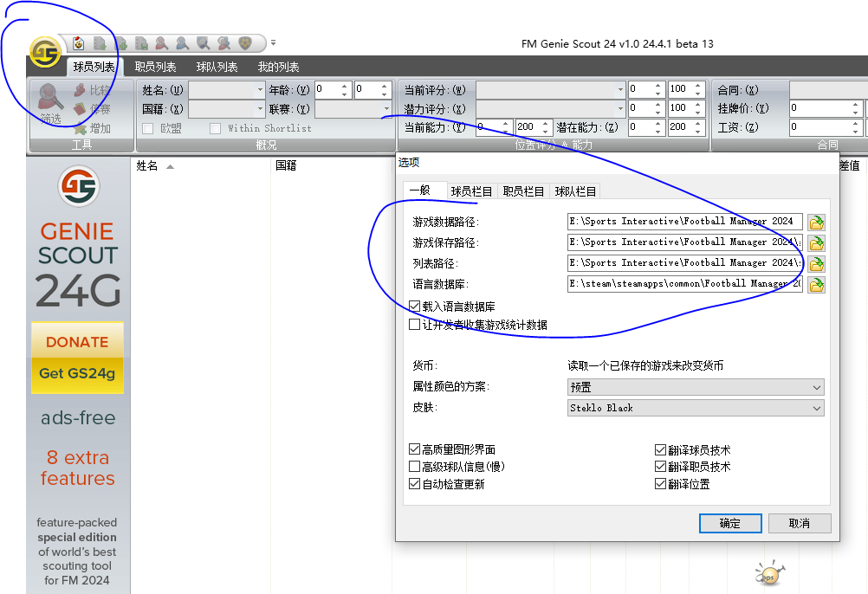Click the club shield icon in the quick toolbar
The image size is (868, 594).
click(244, 43)
